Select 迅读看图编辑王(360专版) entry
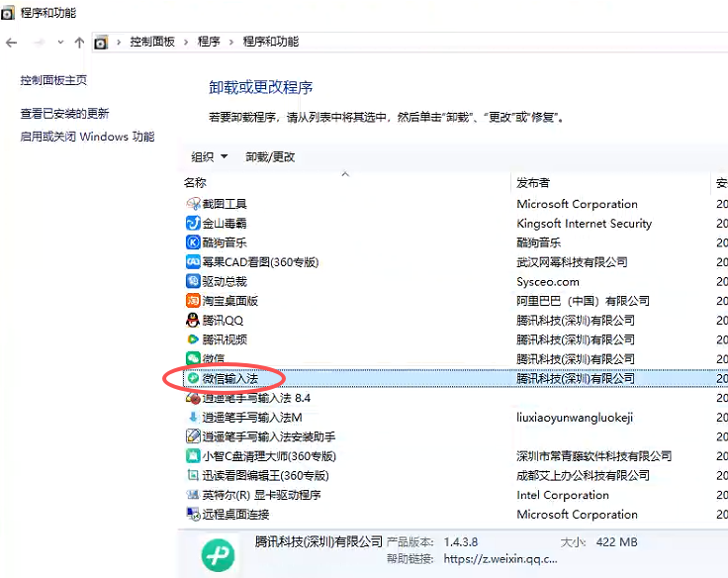 point(265,476)
